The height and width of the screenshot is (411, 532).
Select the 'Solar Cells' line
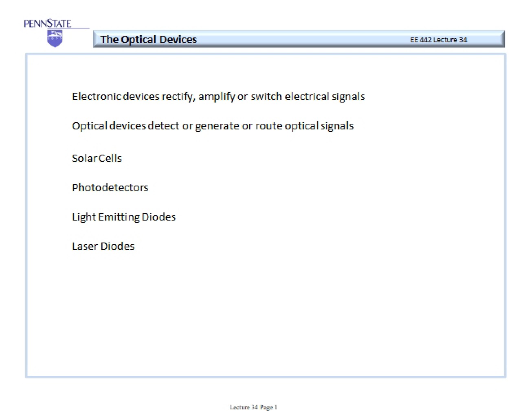(97, 158)
